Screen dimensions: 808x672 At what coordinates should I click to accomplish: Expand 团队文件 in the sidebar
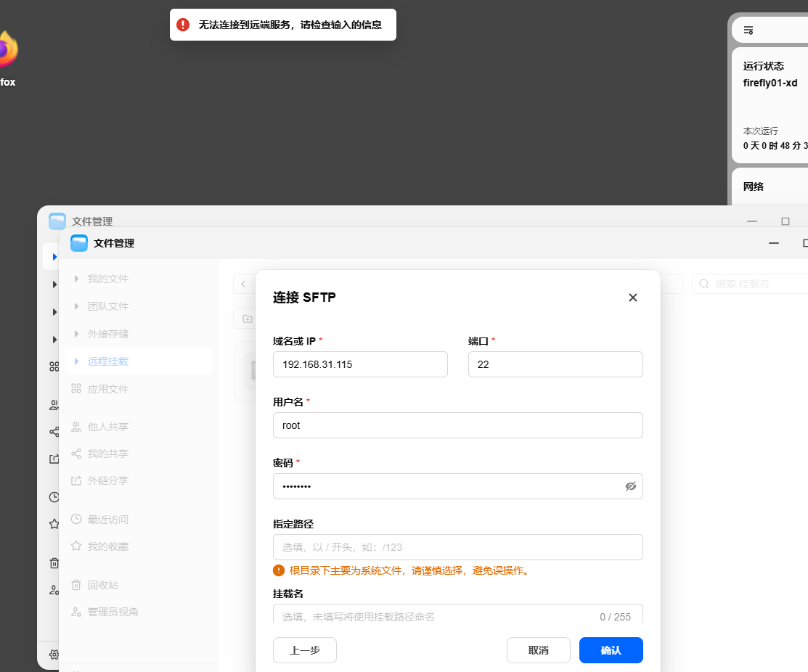pos(76,306)
